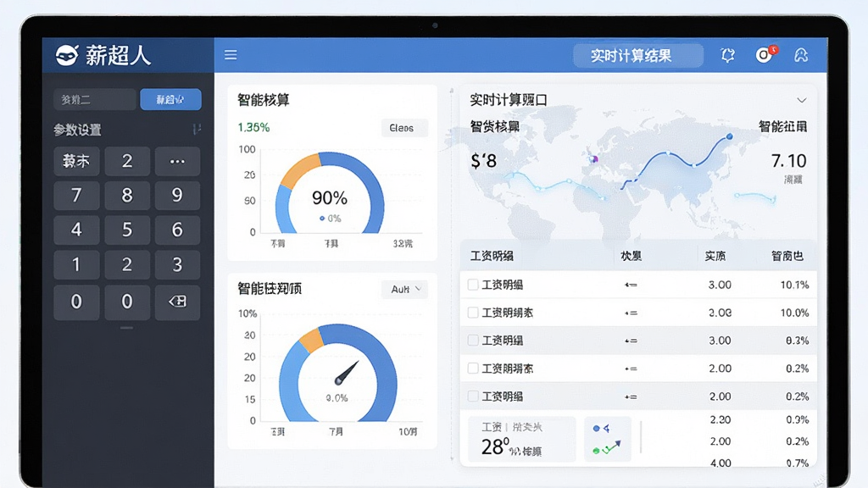This screenshot has height=488, width=868.
Task: Tick the checkbox in the 3.00 and 0.3% row
Action: 473,341
